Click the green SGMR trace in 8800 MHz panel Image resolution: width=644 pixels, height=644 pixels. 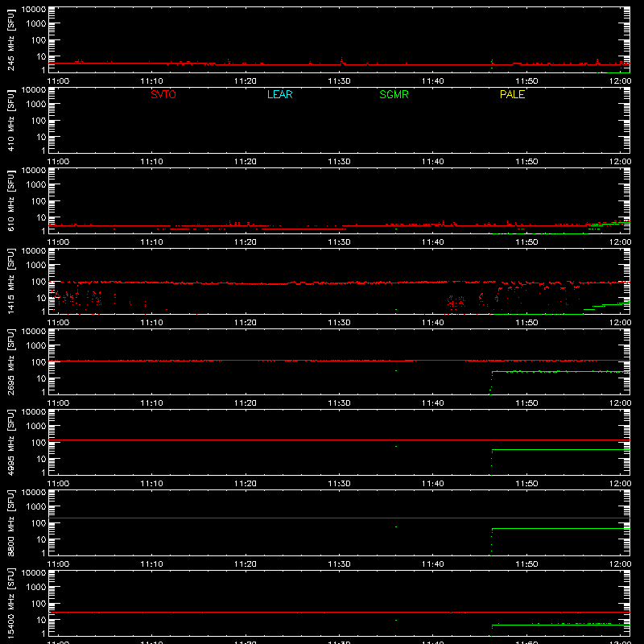(x=560, y=529)
